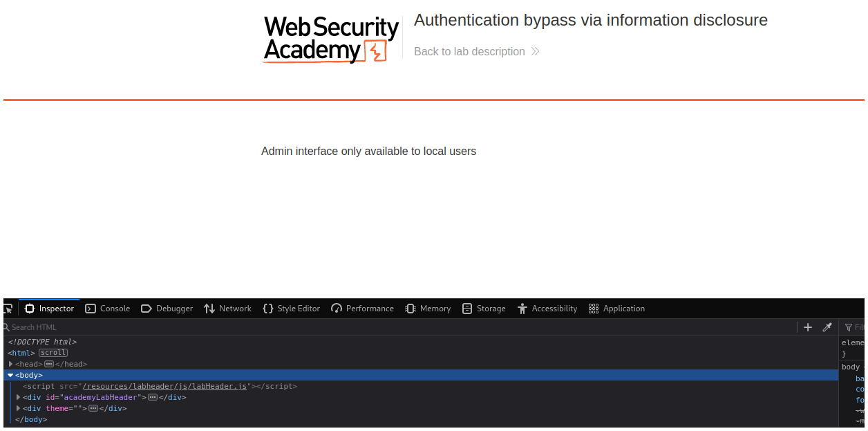Image resolution: width=868 pixels, height=431 pixels.
Task: Open the labHeader.js script link
Action: coord(164,386)
